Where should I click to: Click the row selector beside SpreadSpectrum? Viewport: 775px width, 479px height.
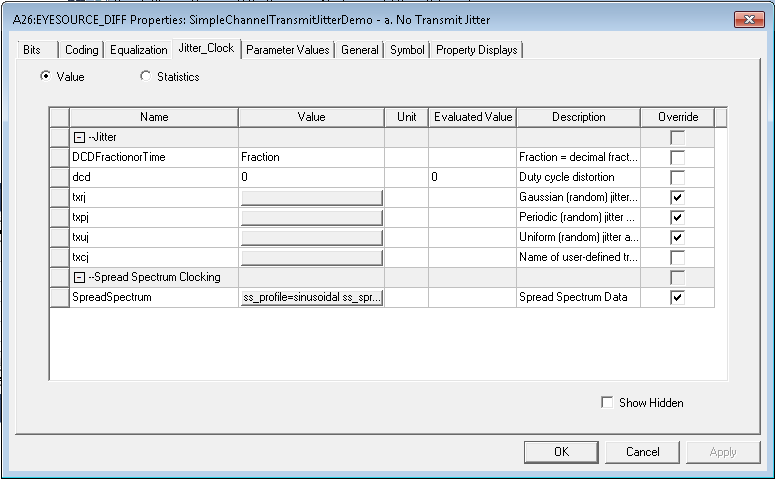[x=59, y=297]
